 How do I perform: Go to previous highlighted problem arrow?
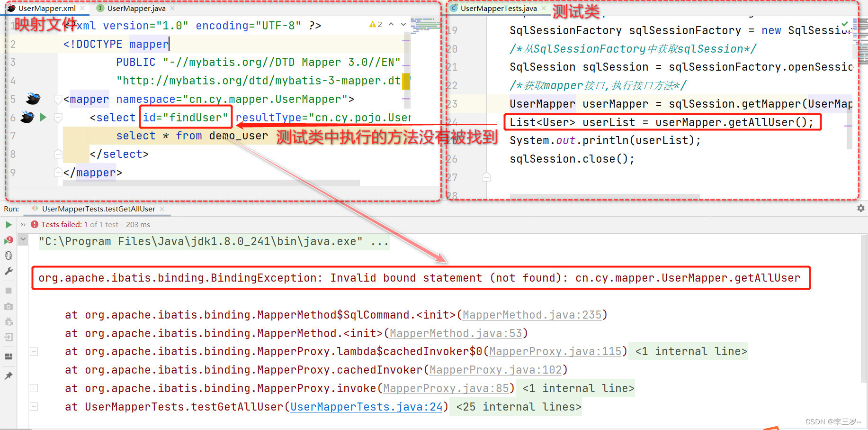391,24
